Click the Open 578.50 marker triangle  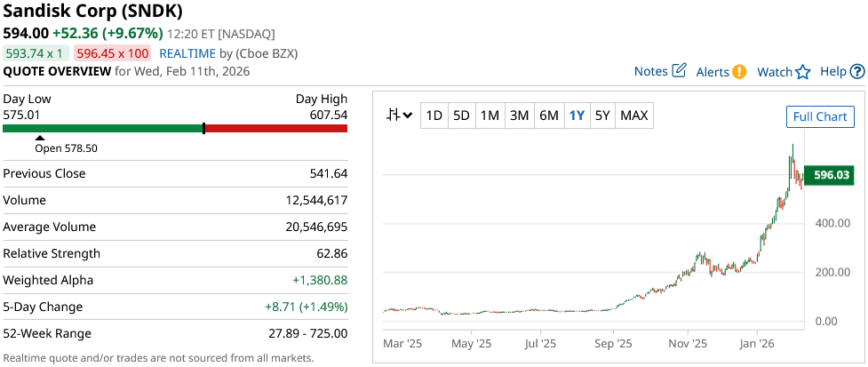39,138
